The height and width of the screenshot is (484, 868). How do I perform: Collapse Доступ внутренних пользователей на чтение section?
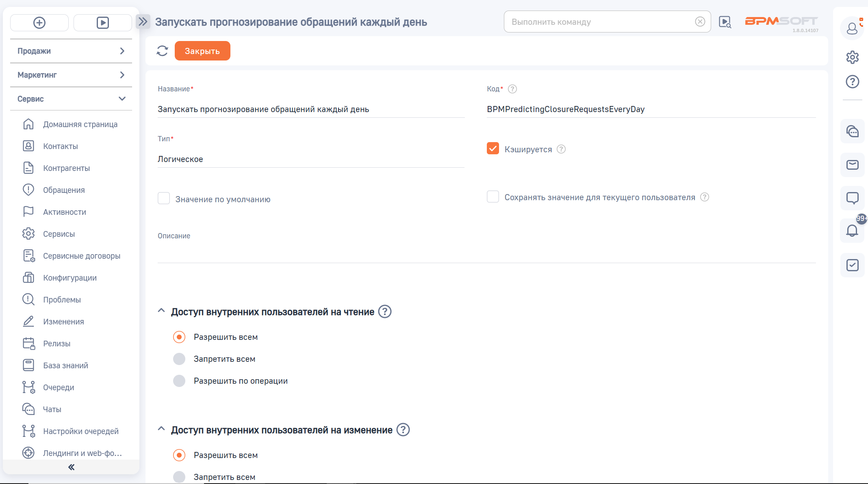161,311
